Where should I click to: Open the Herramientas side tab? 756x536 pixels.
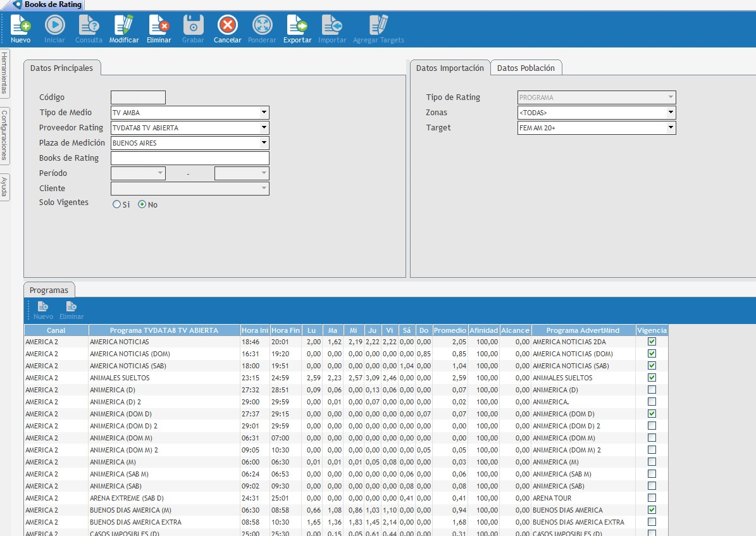point(4,73)
